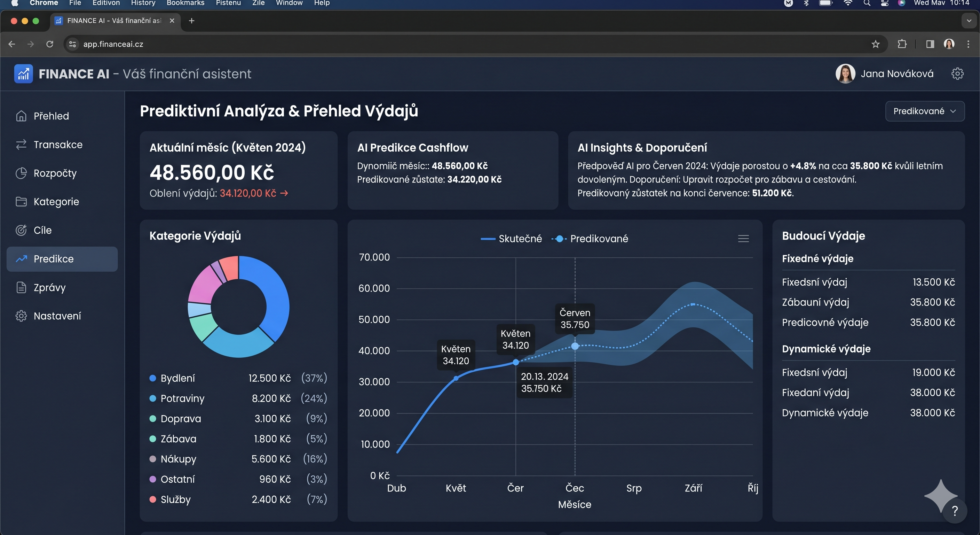Select the Cíle target icon
The image size is (980, 535).
coord(21,230)
